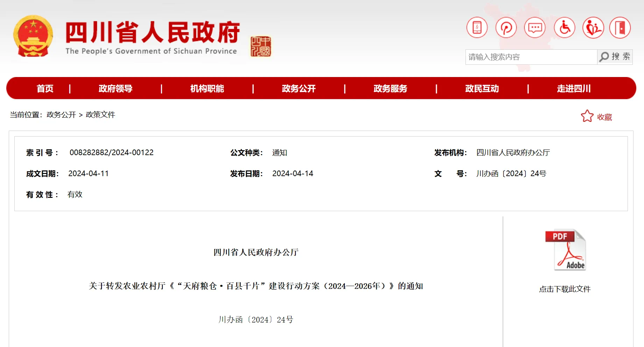Click the 公文种类 label
This screenshot has height=347, width=644.
coord(246,153)
